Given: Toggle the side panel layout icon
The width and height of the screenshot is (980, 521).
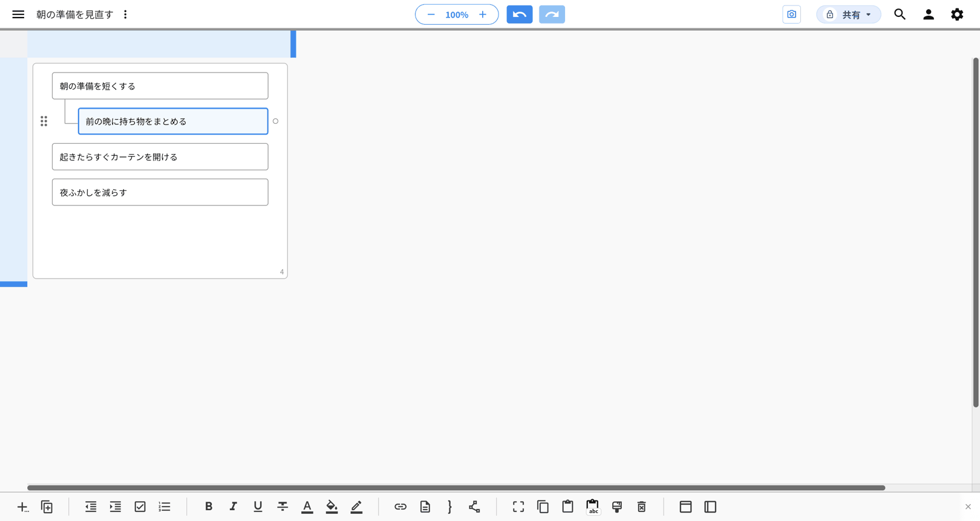Looking at the screenshot, I should [710, 506].
